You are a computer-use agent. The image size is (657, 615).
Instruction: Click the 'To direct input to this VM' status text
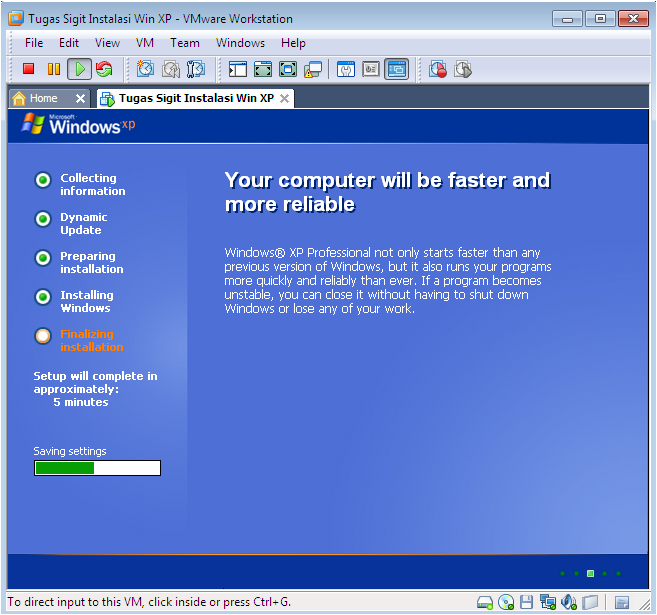(149, 602)
